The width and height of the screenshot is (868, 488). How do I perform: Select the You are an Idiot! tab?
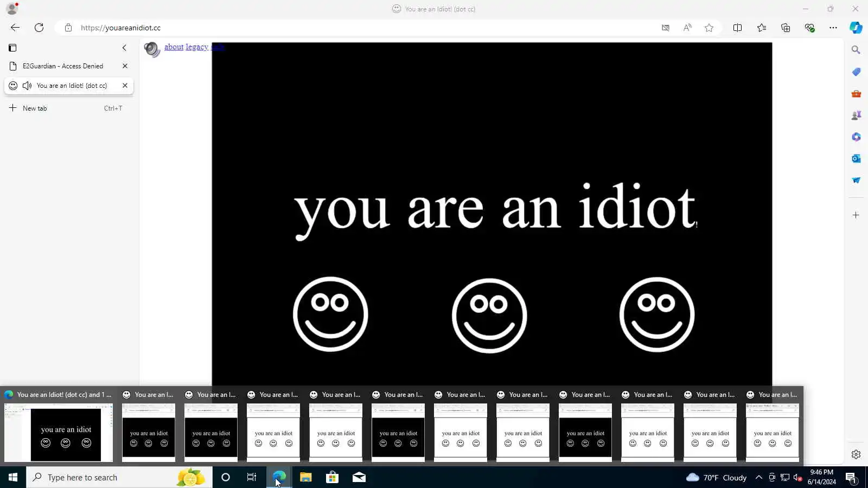[72, 86]
